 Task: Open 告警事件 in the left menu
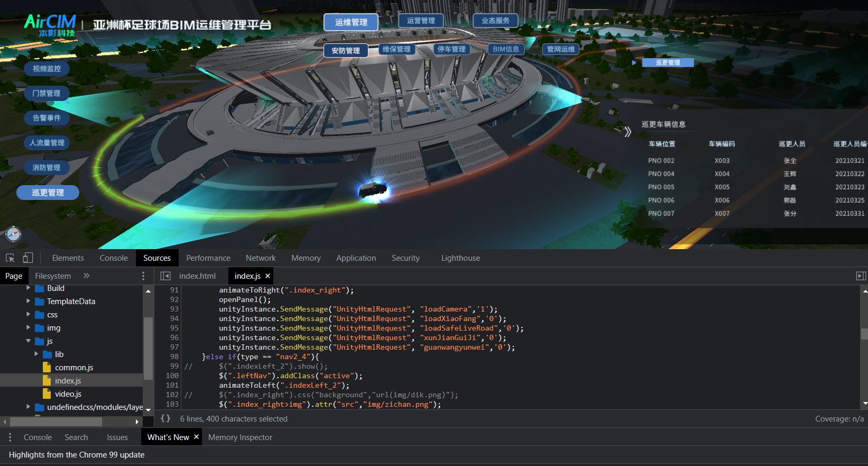(x=47, y=118)
